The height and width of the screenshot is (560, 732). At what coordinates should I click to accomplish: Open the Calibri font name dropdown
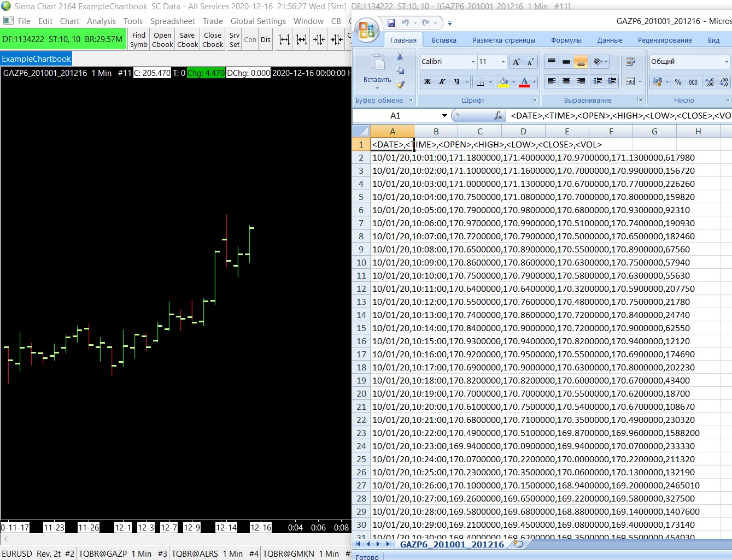tap(473, 62)
